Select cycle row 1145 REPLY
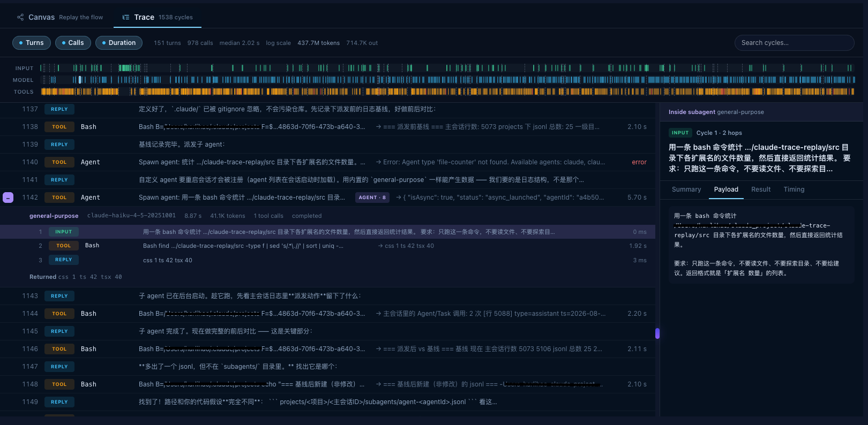 point(327,331)
